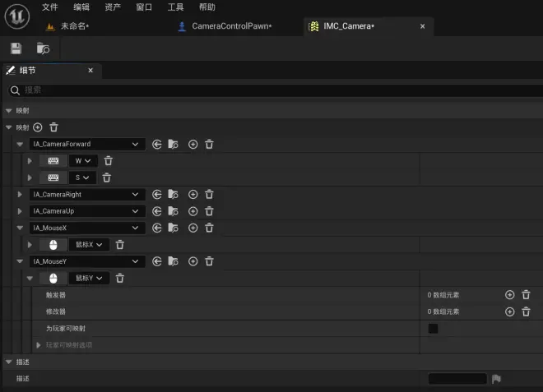Viewport: 543px width, 392px height.
Task: Use selected asset arrow for IA_MouseY
Action: pos(157,261)
